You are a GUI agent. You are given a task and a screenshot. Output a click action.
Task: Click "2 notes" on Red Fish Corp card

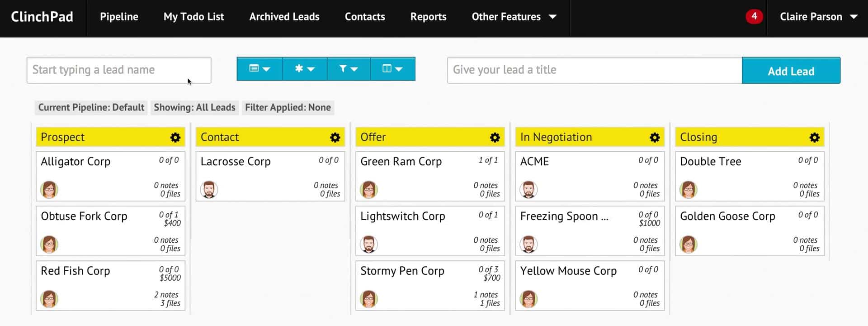pos(166,295)
